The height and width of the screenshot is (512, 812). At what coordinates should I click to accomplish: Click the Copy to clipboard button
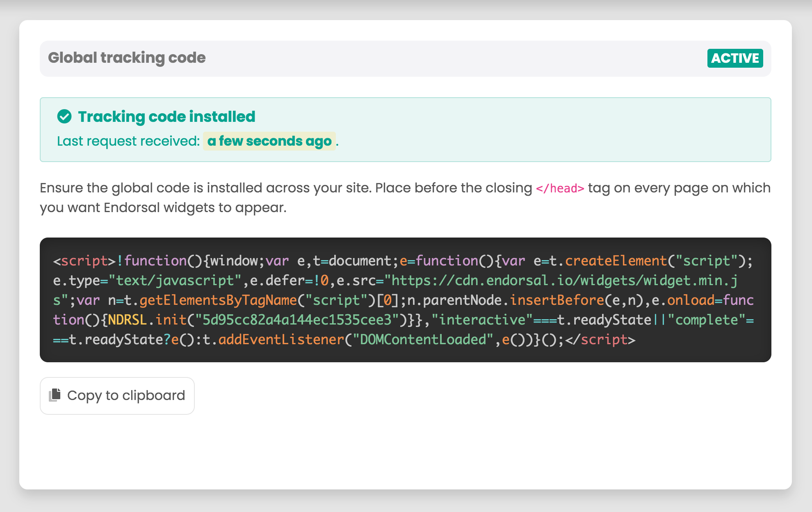tap(117, 395)
